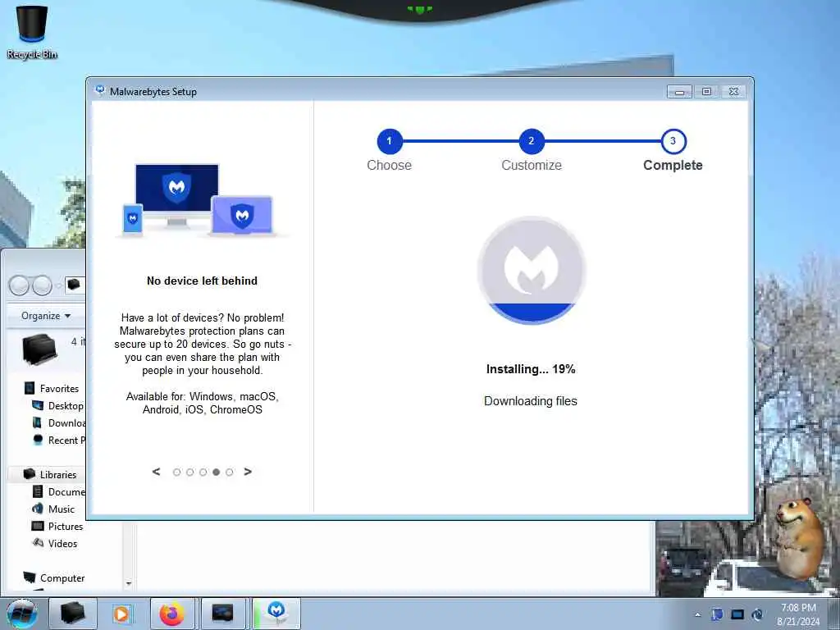Click the devices illustration image
840x630 pixels.
click(x=202, y=200)
